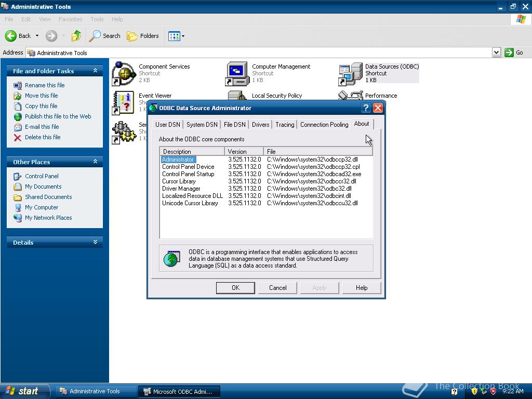Switch to Administrative Tools taskbar button
The height and width of the screenshot is (399, 532).
point(95,391)
